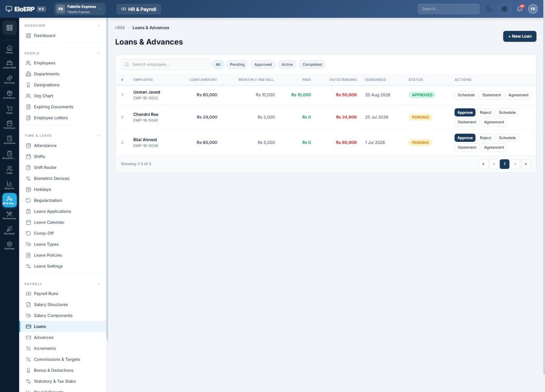Open the Inventory module icon
Screen dimensions: 545x392
pos(9,95)
